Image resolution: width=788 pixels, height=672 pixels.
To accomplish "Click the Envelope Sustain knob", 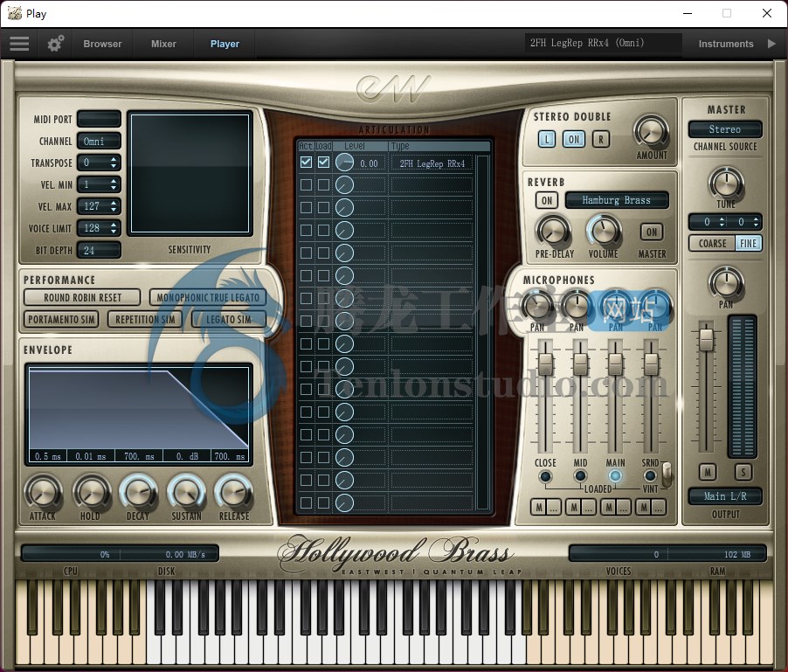I will [186, 493].
